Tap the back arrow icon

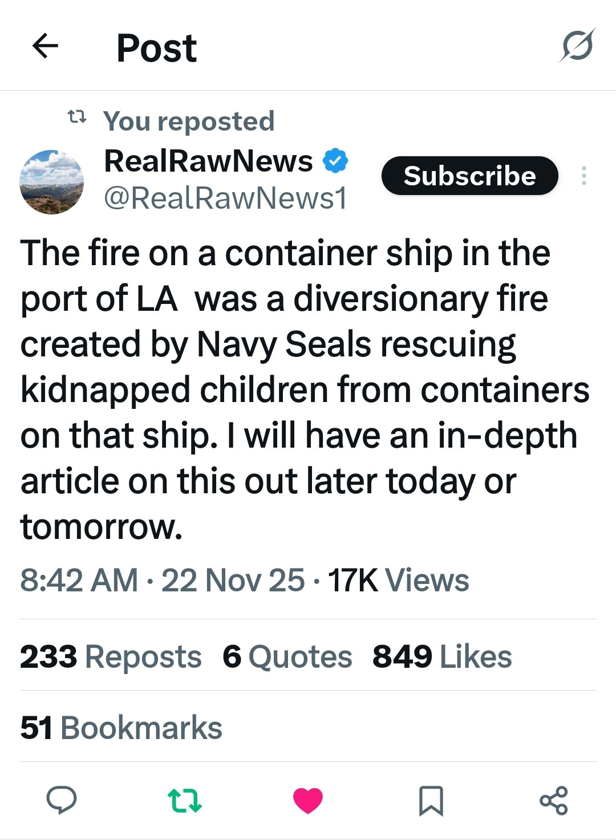point(45,46)
